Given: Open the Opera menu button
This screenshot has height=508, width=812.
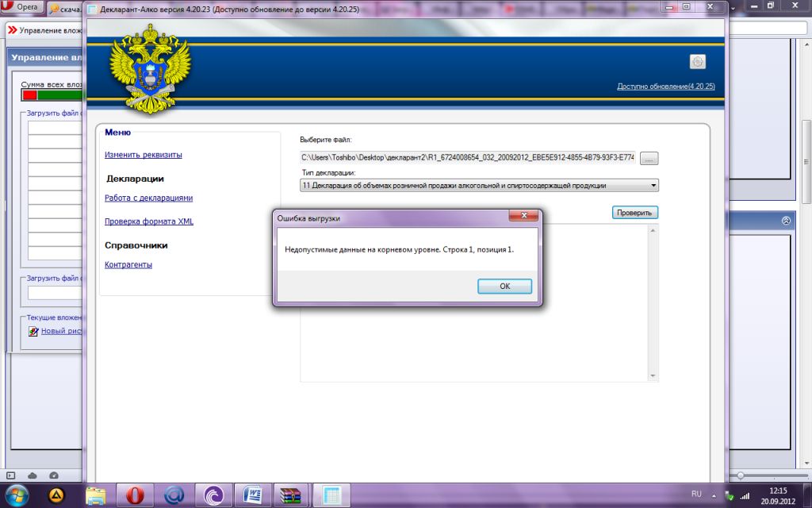Looking at the screenshot, I should tap(23, 7).
